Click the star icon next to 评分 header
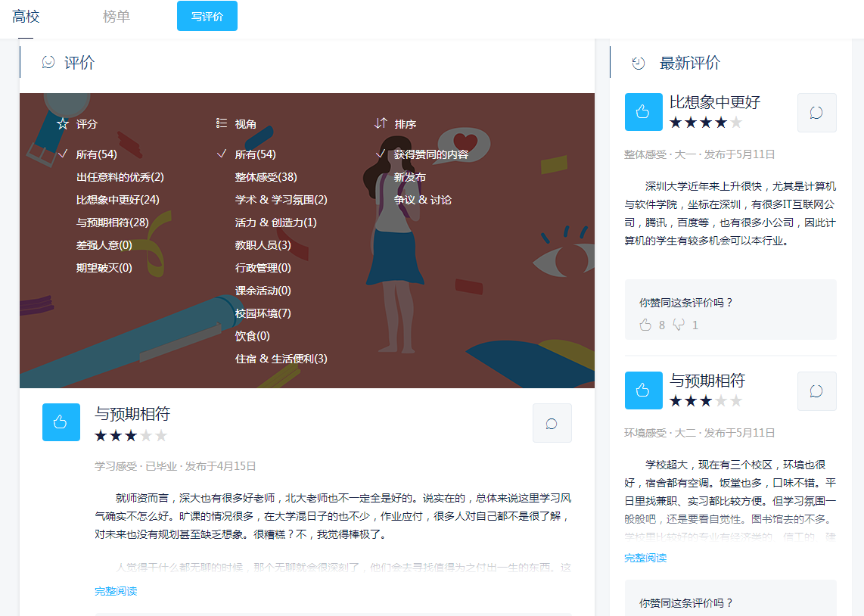The height and width of the screenshot is (616, 864). pyautogui.click(x=63, y=123)
